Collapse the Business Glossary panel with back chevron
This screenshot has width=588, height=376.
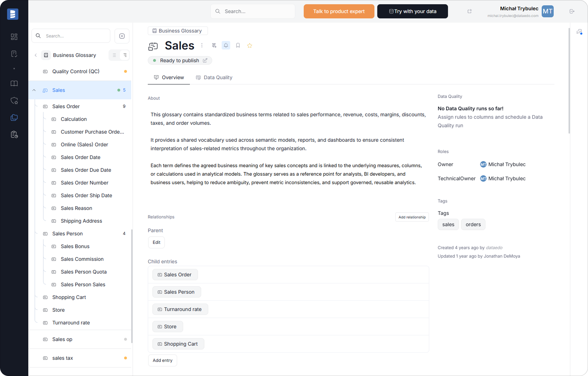[36, 55]
